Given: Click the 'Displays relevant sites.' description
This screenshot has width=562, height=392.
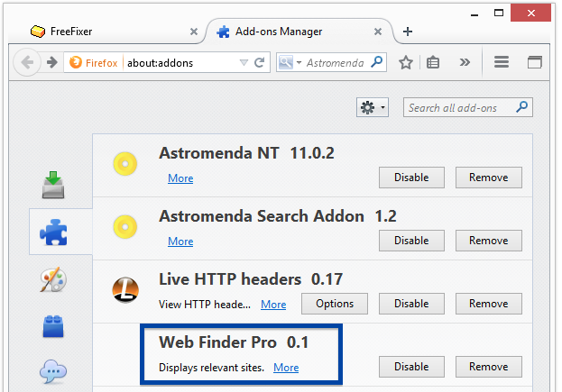Looking at the screenshot, I should (x=211, y=368).
